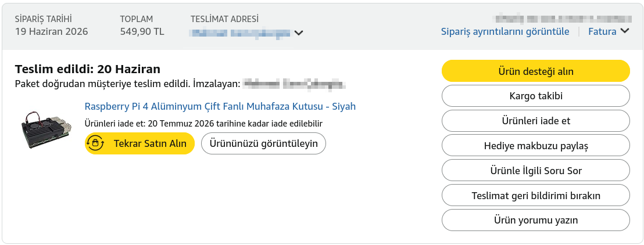Open the Raspberry Pi 4 Alüminyum case title link
The height and width of the screenshot is (245, 644).
click(220, 106)
